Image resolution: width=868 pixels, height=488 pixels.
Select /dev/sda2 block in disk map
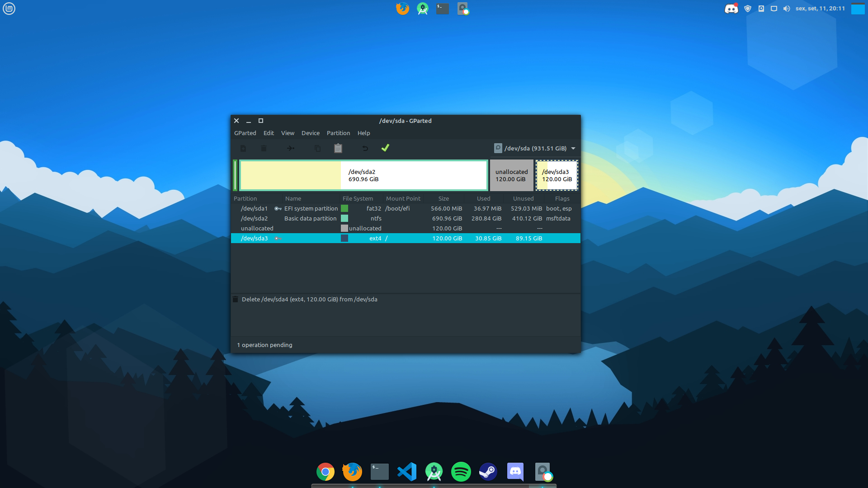(363, 175)
